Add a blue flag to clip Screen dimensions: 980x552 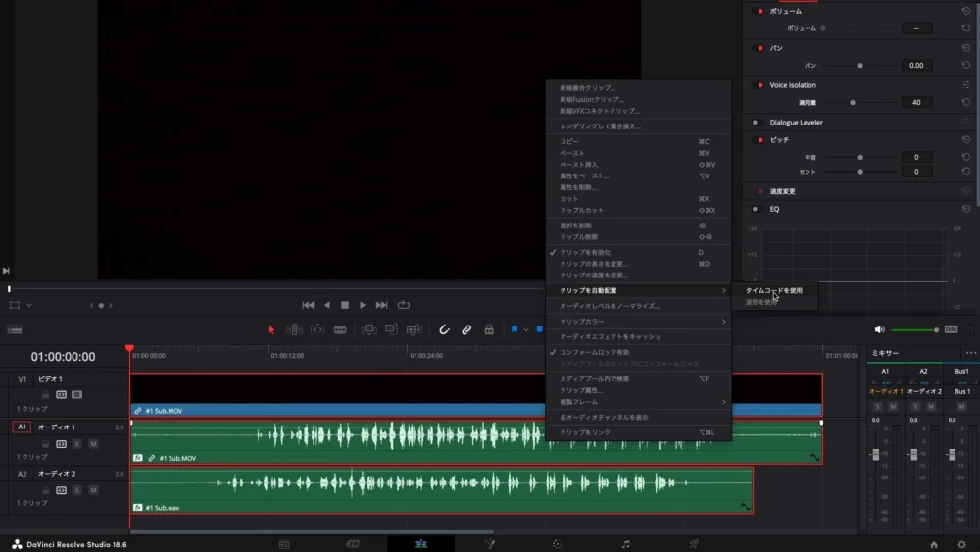pos(514,329)
